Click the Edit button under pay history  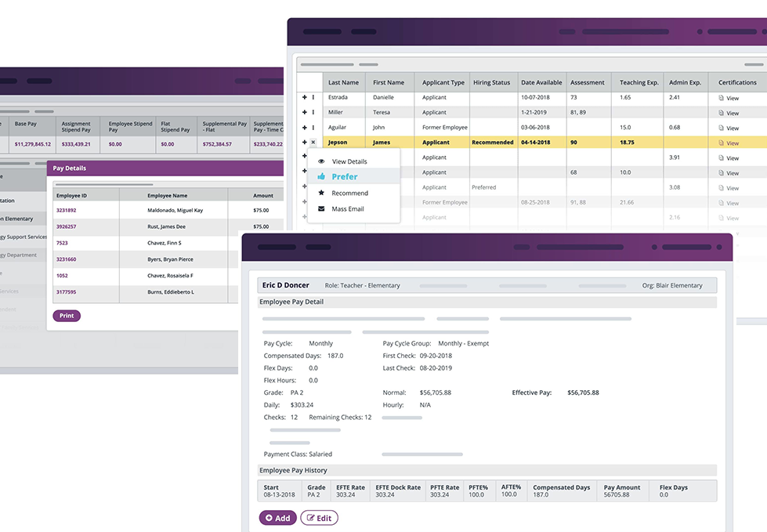tap(319, 518)
